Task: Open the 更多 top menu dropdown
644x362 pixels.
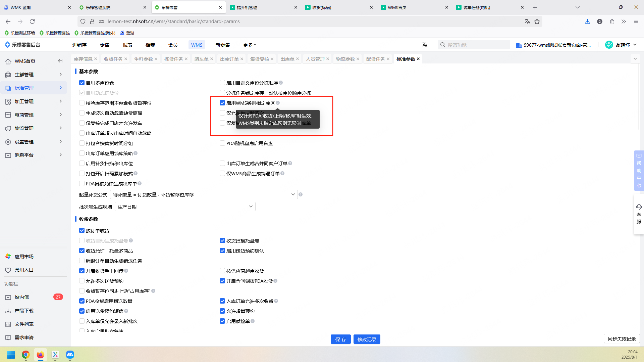Action: click(250, 45)
